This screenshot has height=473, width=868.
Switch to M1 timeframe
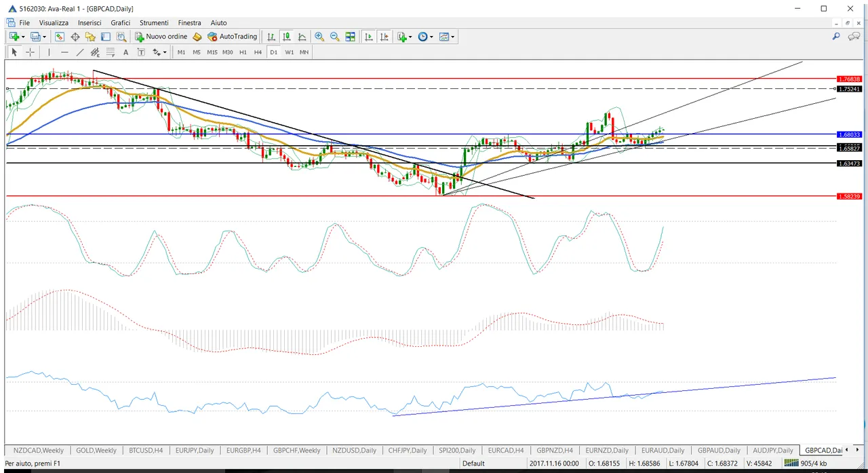(181, 52)
